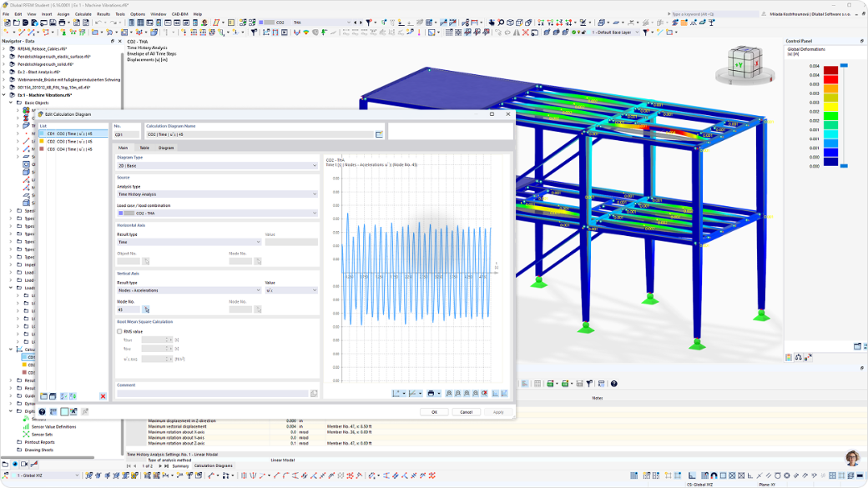Click the new file icon in the main toolbar
Viewport: 868px width, 488px height.
tap(8, 23)
